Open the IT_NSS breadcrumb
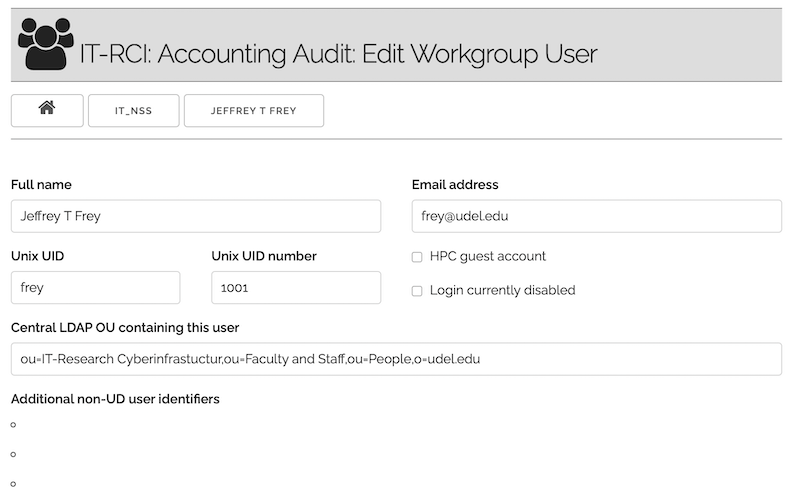The height and width of the screenshot is (502, 800). (x=133, y=111)
